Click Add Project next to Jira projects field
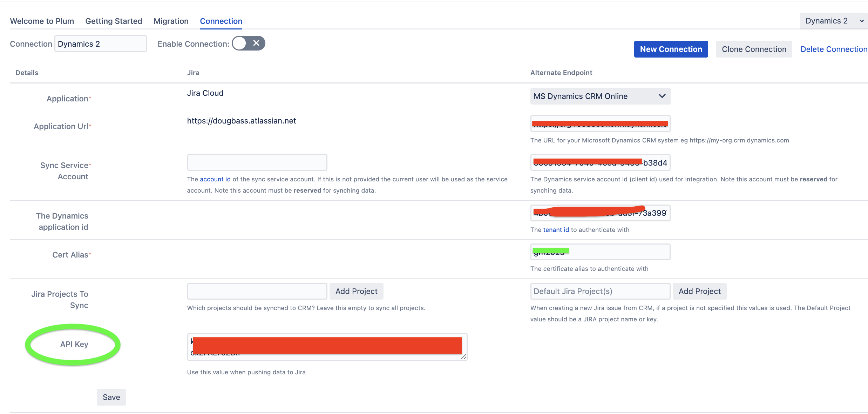 pyautogui.click(x=357, y=291)
